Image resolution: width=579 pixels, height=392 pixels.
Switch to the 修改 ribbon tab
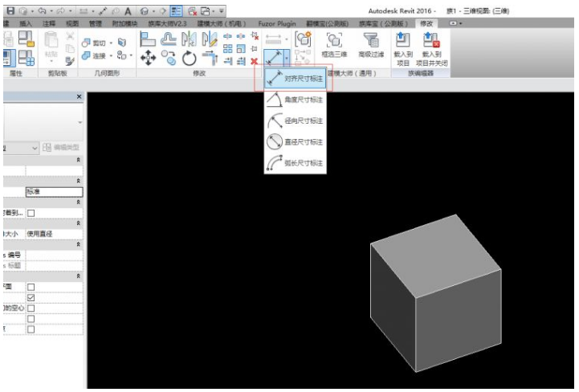coord(425,23)
